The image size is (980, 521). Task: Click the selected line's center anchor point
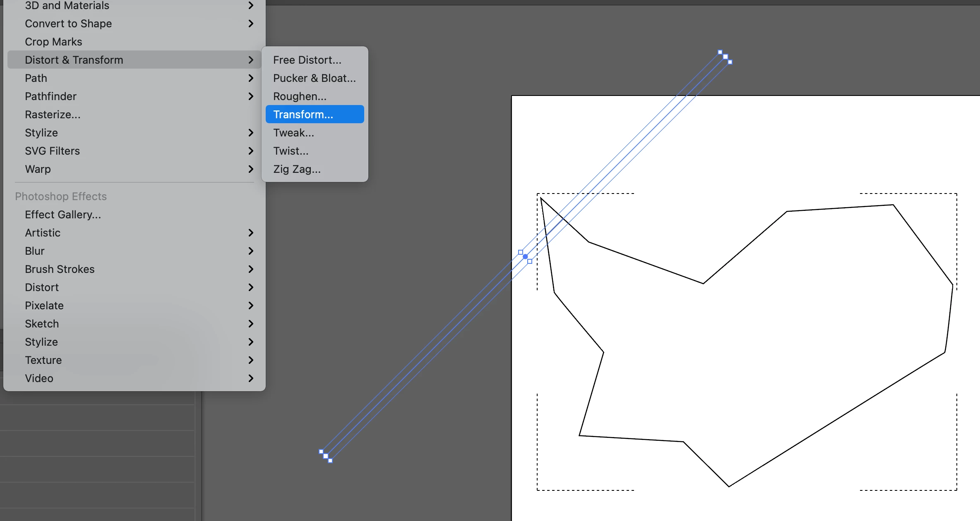click(x=525, y=257)
